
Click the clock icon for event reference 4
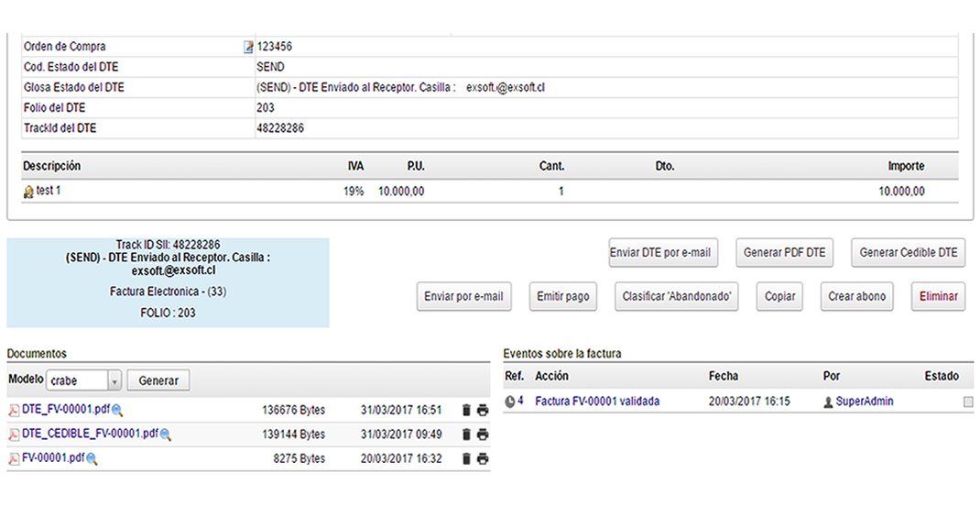509,401
